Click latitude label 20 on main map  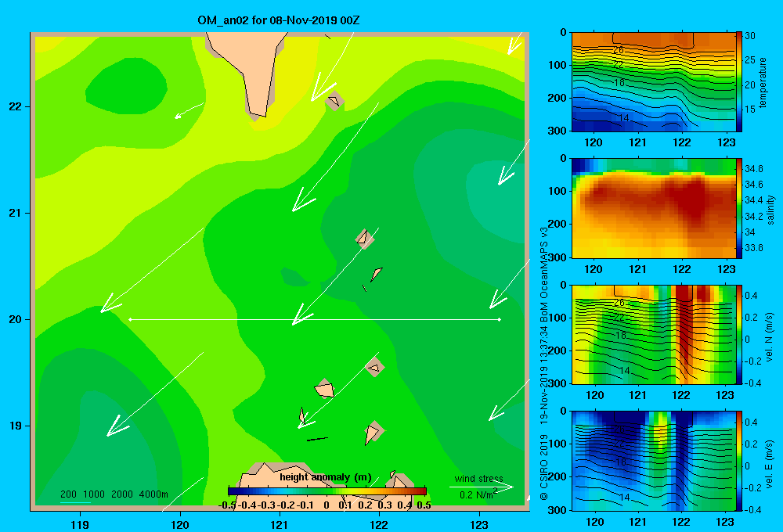(x=16, y=319)
